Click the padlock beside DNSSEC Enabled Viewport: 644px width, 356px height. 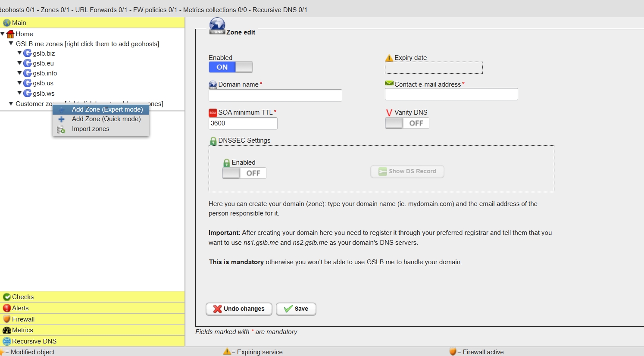click(227, 163)
